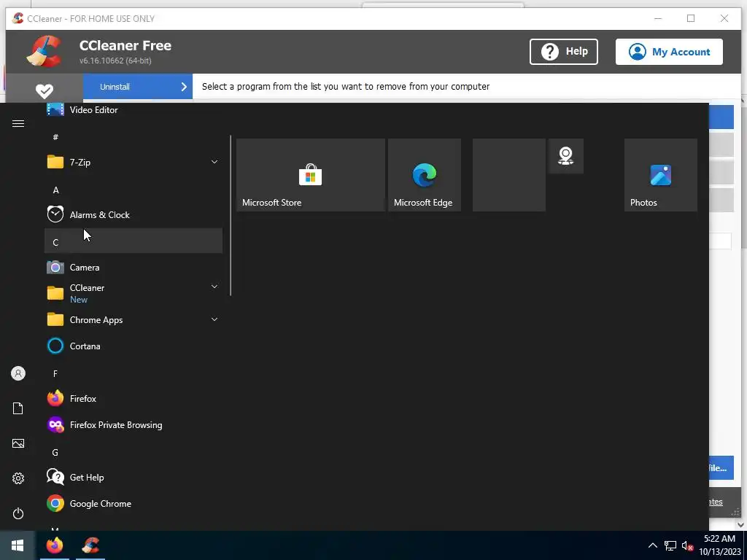Open the Microsoft Store tile

311,175
